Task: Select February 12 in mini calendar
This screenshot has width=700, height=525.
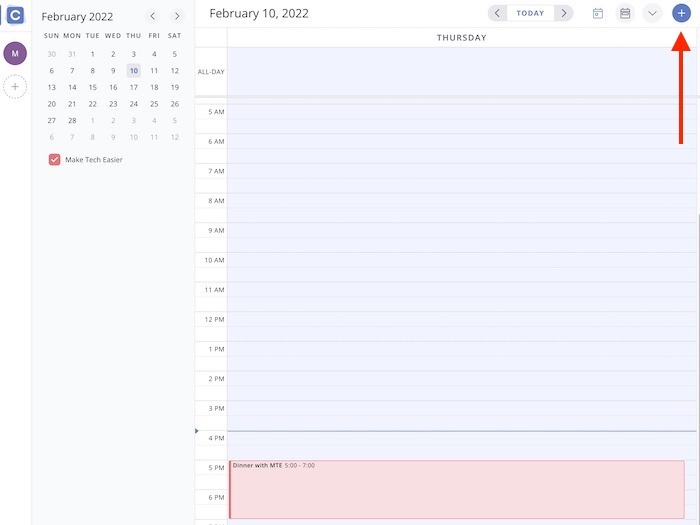Action: [x=175, y=71]
